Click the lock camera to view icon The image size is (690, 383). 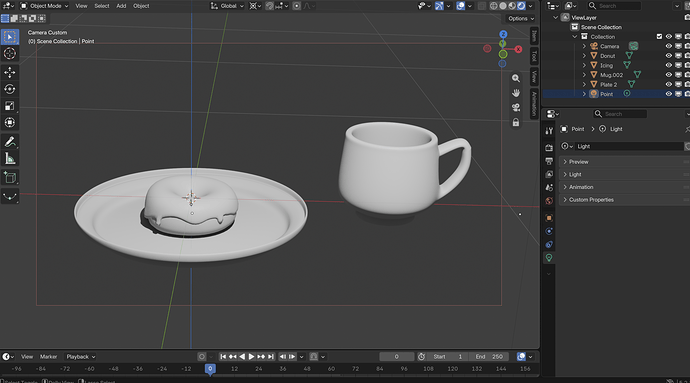tap(516, 122)
